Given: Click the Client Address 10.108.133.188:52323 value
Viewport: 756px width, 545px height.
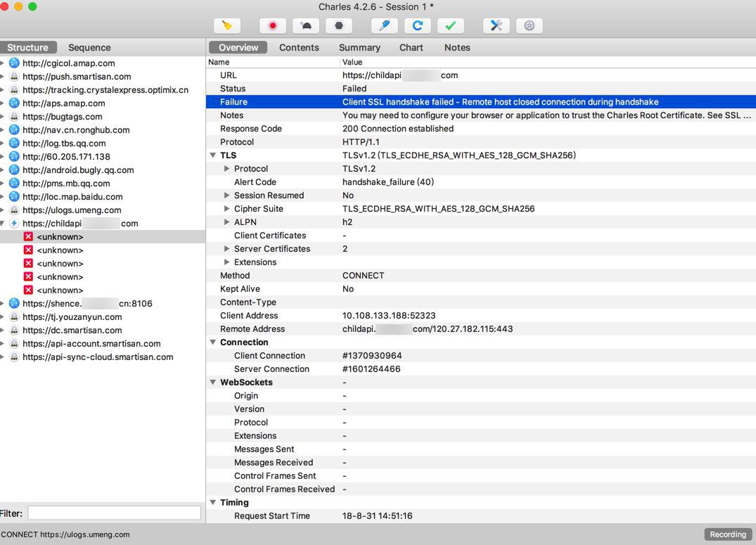Looking at the screenshot, I should click(389, 316).
